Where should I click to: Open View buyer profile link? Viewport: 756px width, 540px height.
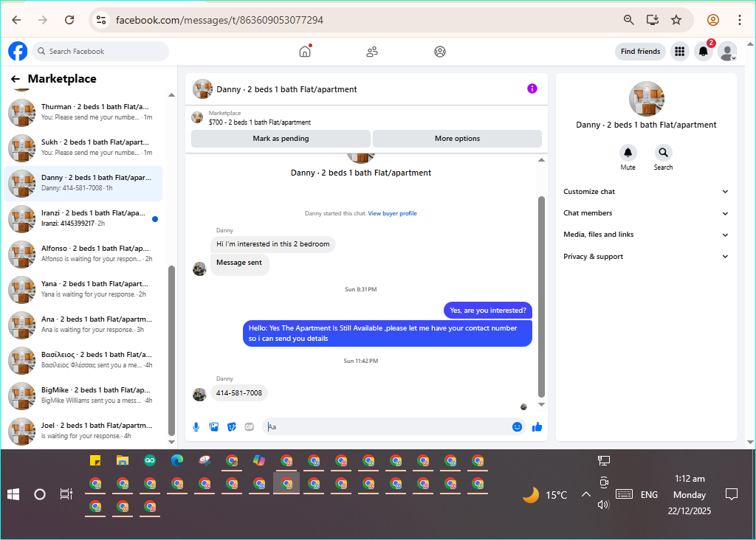[x=393, y=213]
